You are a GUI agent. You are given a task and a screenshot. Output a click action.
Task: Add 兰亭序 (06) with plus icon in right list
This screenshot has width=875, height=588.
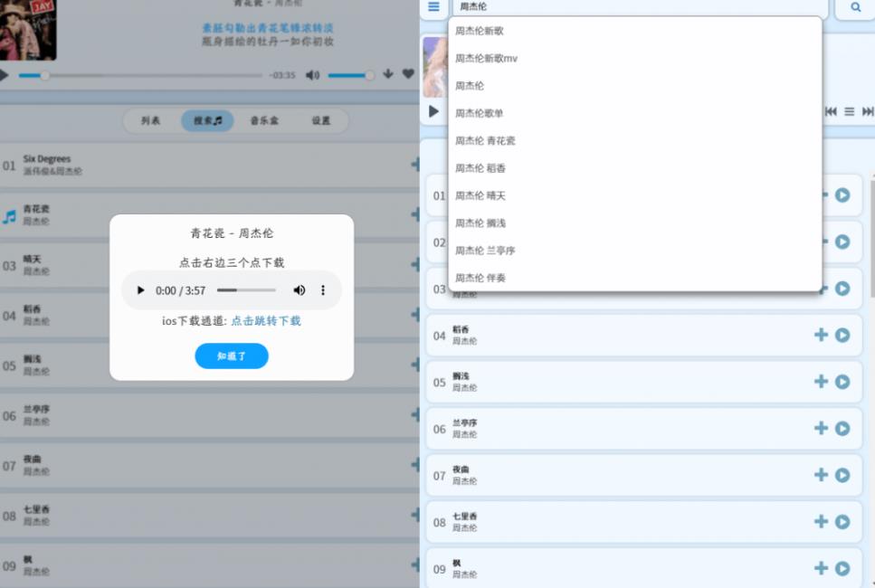(821, 428)
